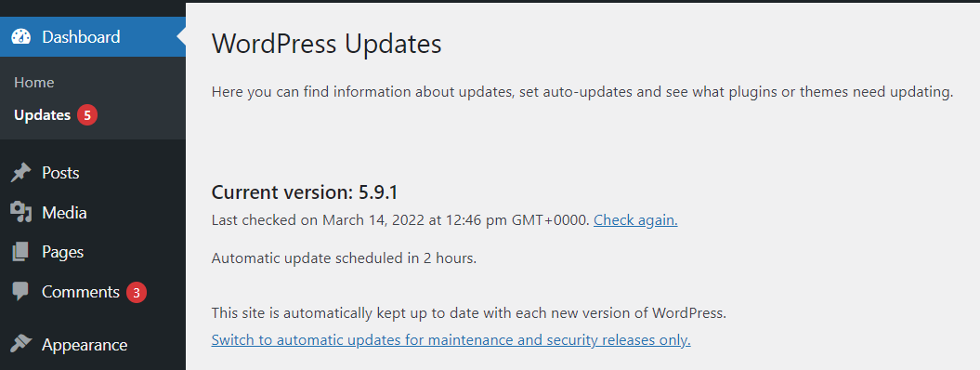Image resolution: width=980 pixels, height=370 pixels.
Task: Select the Updates submenu entry
Action: pos(43,115)
